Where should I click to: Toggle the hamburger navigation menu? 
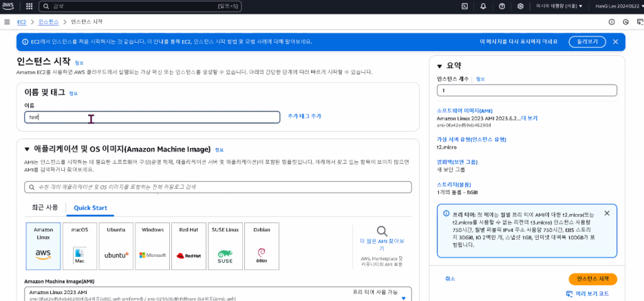(7, 22)
